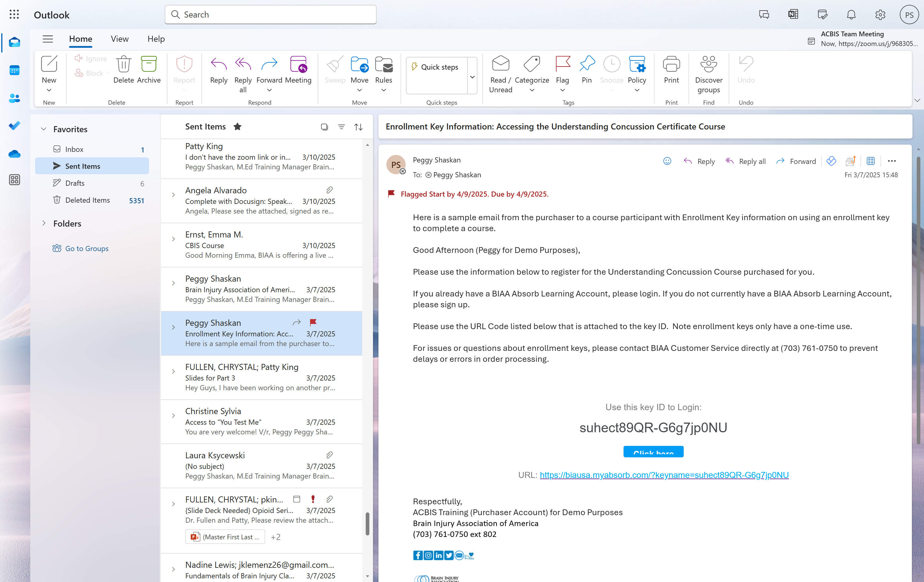Open the biausa.myabsorb.com enrollment URL
Screen dimensions: 924x582
pos(664,475)
